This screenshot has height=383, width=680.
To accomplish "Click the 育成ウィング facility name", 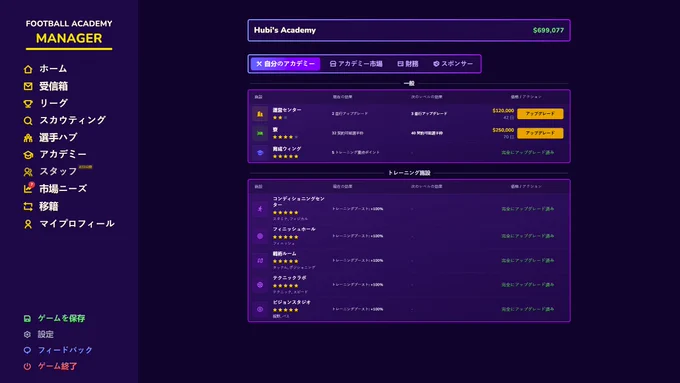I will click(x=287, y=149).
